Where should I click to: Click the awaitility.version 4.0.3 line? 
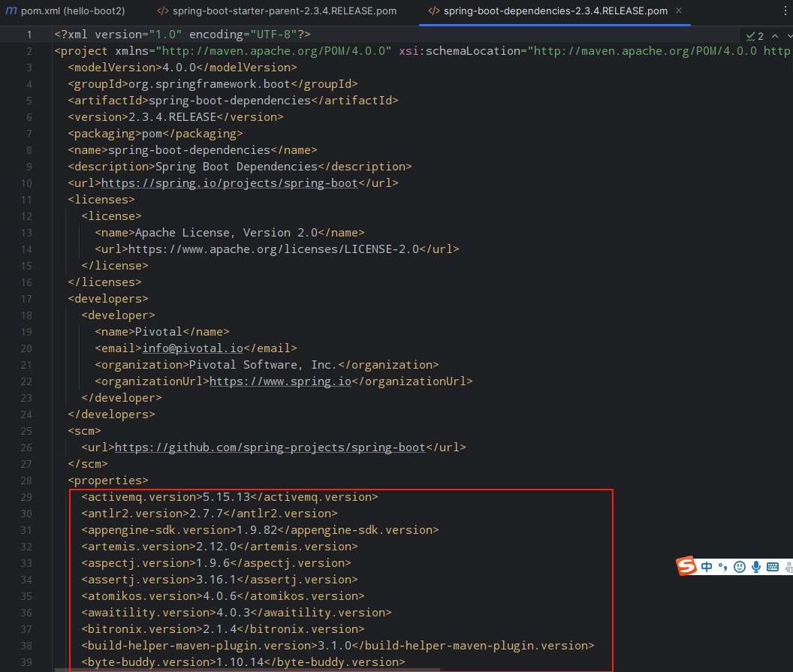click(x=237, y=613)
